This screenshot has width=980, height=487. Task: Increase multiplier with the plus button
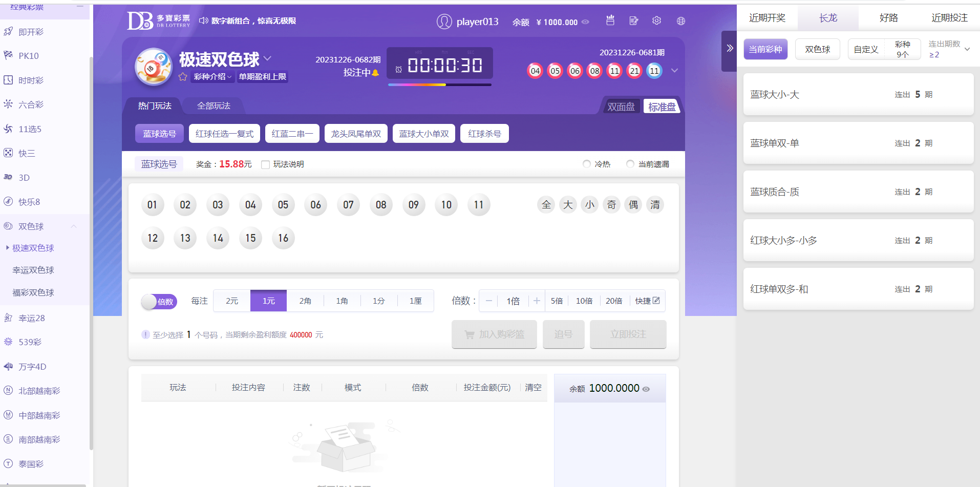(536, 301)
